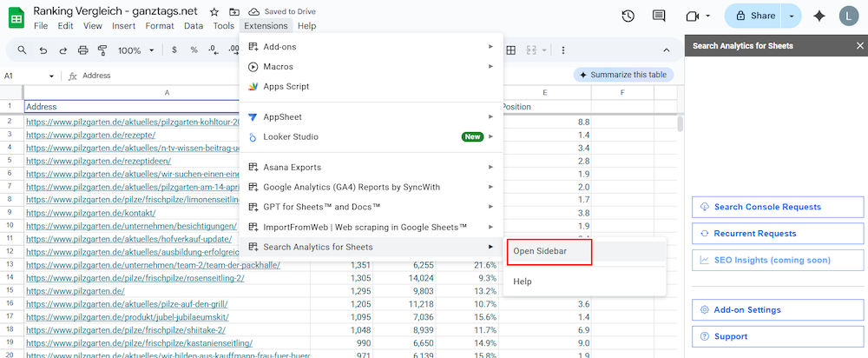Open the Edit menu
The width and height of the screenshot is (868, 358).
tap(65, 25)
